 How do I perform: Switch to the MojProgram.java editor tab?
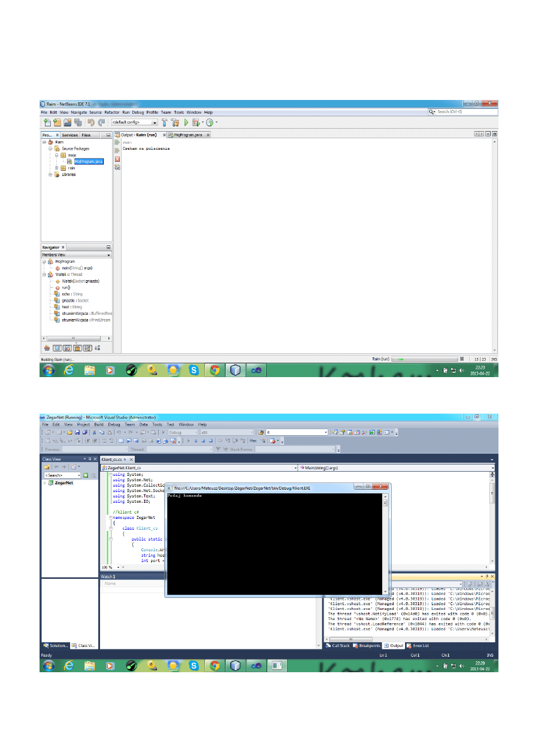(x=188, y=135)
